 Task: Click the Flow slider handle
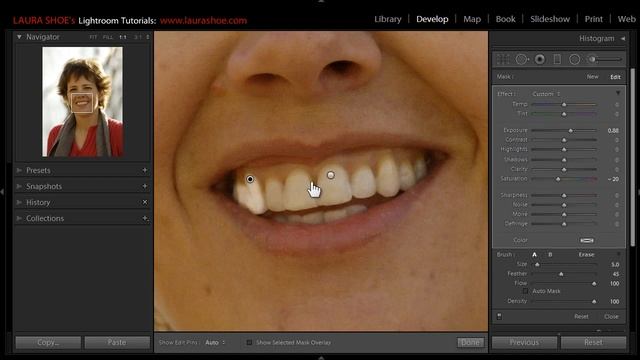click(x=594, y=284)
